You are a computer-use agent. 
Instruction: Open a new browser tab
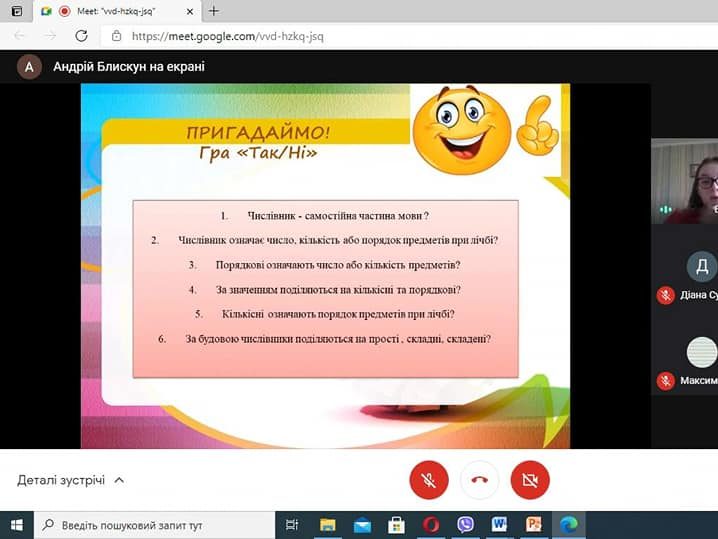click(x=214, y=11)
